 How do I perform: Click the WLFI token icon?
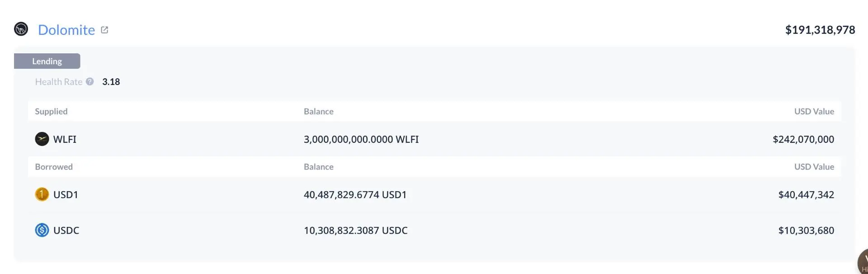pyautogui.click(x=42, y=139)
